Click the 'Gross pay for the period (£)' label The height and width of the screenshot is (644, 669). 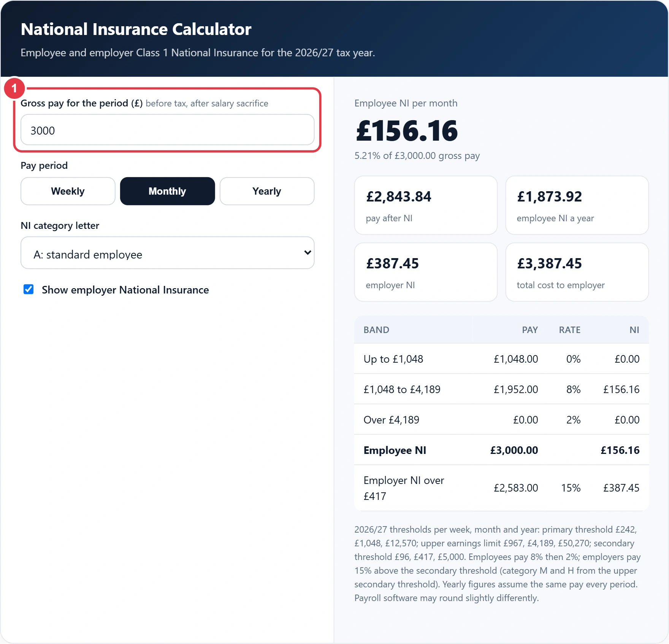coord(82,103)
